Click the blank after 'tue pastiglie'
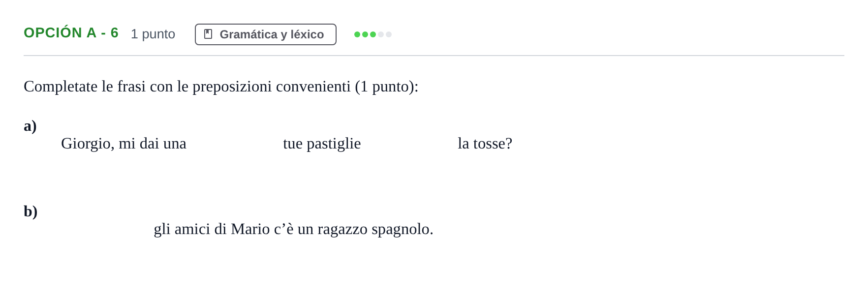The width and height of the screenshot is (868, 296). [409, 144]
